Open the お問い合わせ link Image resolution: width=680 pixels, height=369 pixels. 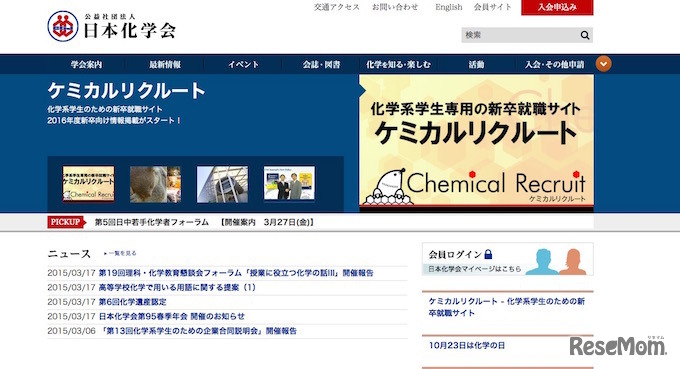[x=395, y=7]
